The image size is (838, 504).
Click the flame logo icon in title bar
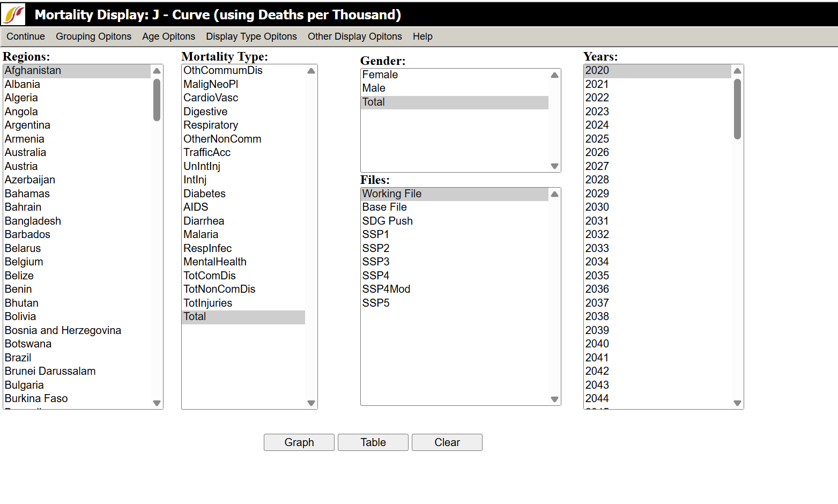click(13, 14)
